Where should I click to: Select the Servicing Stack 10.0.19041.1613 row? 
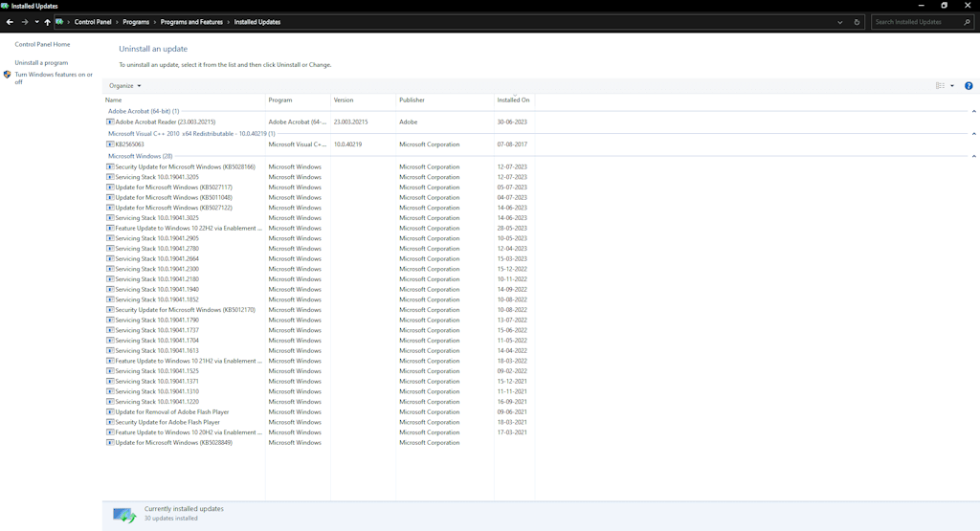[319, 350]
